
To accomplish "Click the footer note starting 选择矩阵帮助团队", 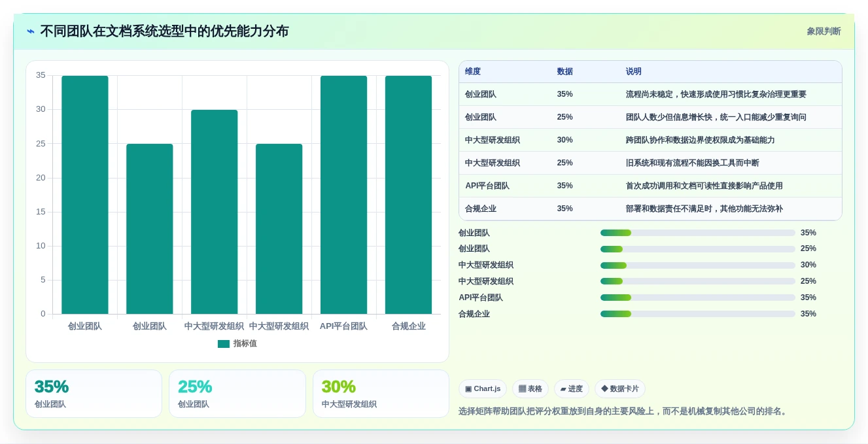I will pyautogui.click(x=624, y=411).
